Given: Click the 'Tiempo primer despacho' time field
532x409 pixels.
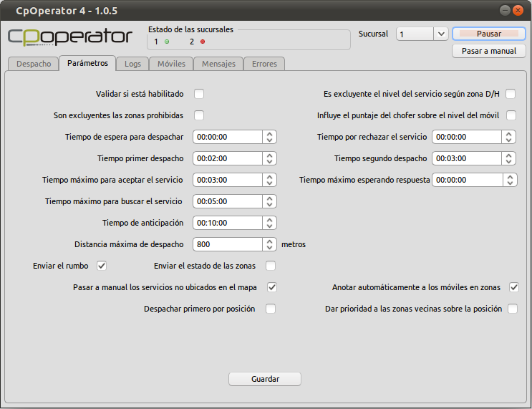Looking at the screenshot, I should point(228,158).
